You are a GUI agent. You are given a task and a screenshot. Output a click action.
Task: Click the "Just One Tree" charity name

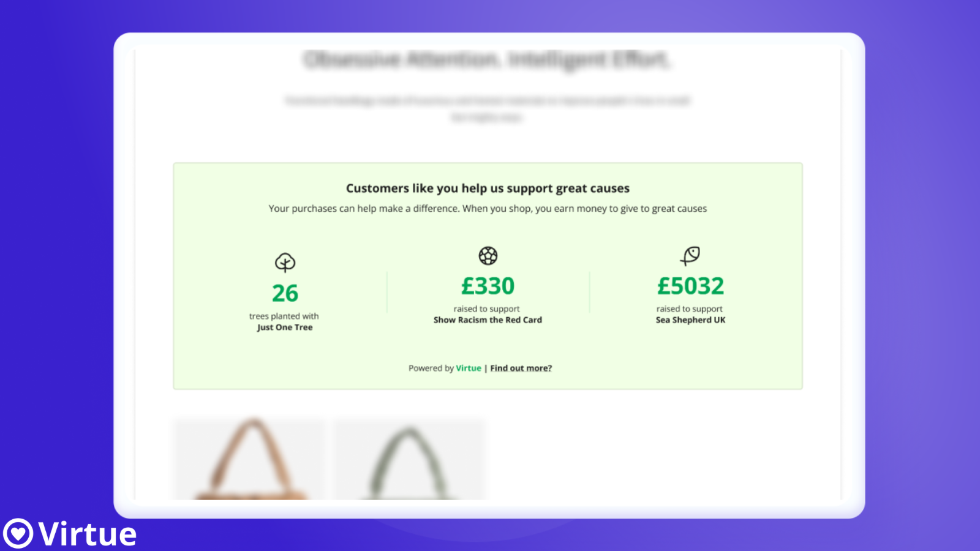285,328
